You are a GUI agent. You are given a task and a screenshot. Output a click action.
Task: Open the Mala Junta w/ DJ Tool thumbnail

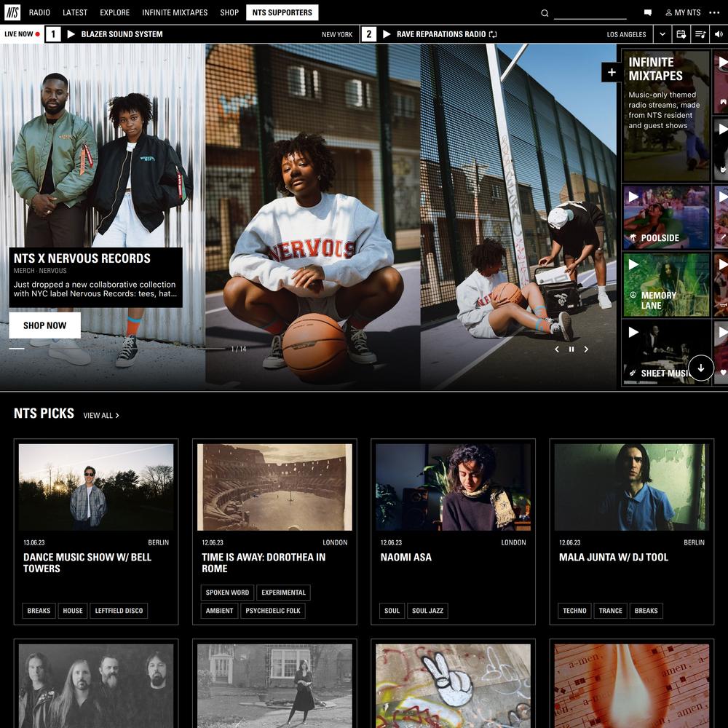pyautogui.click(x=632, y=487)
